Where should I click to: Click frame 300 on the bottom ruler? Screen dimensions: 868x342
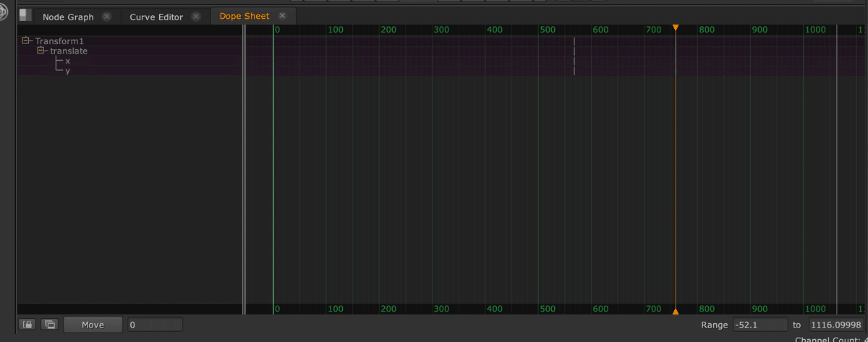(x=441, y=309)
